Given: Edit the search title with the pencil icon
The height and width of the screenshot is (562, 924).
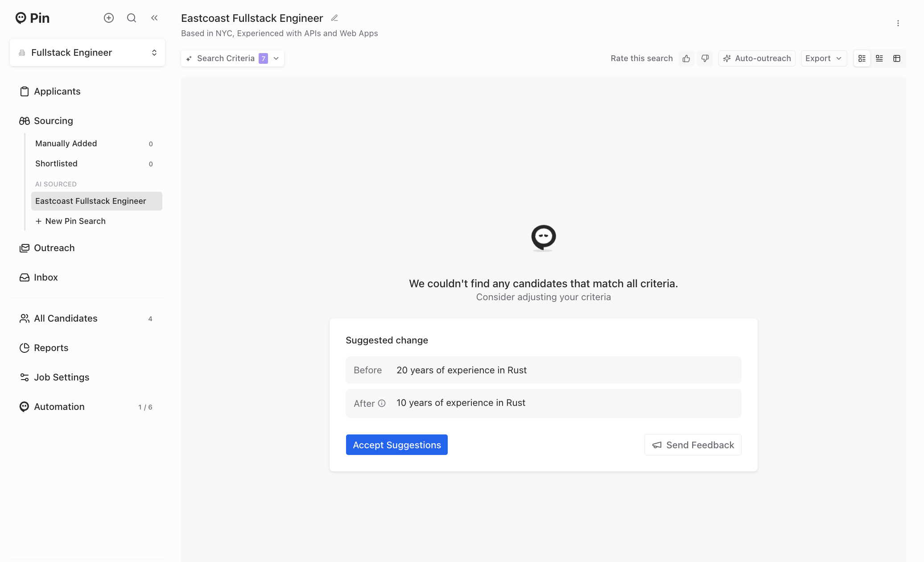Looking at the screenshot, I should tap(334, 18).
